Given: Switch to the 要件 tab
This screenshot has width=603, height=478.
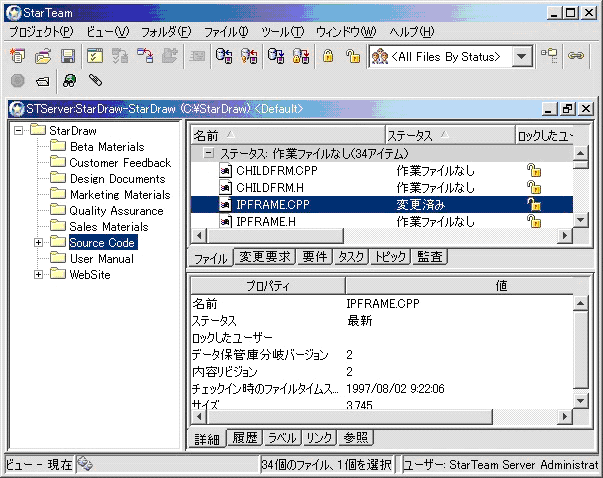Looking at the screenshot, I should click(x=315, y=257).
